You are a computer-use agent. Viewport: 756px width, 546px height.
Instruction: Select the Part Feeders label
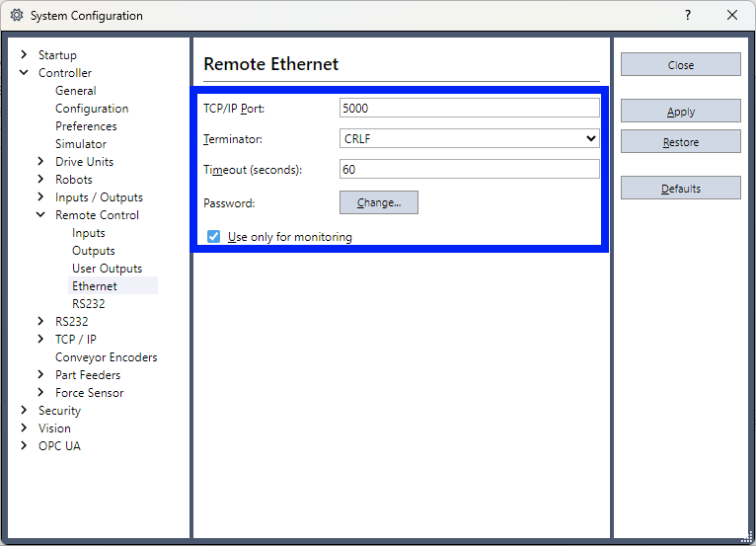(88, 375)
